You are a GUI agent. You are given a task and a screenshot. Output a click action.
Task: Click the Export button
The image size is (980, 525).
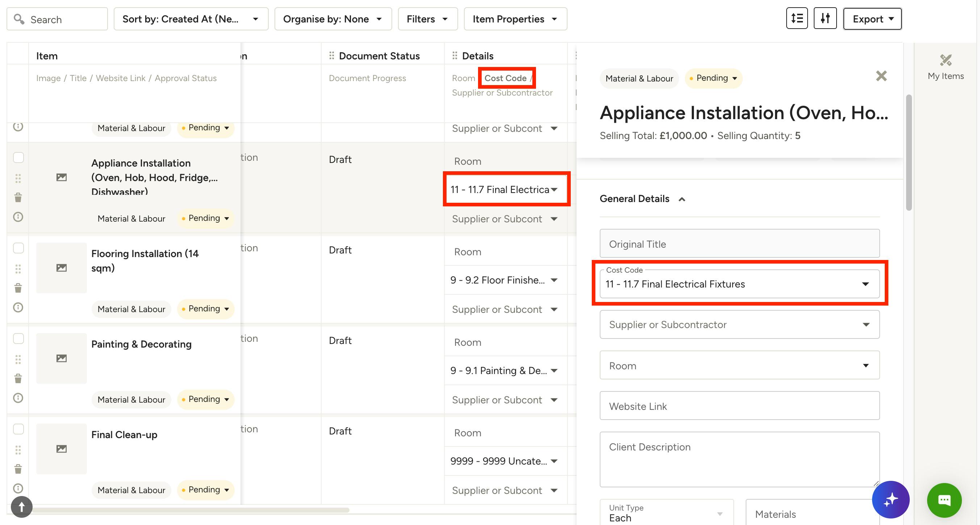click(872, 19)
